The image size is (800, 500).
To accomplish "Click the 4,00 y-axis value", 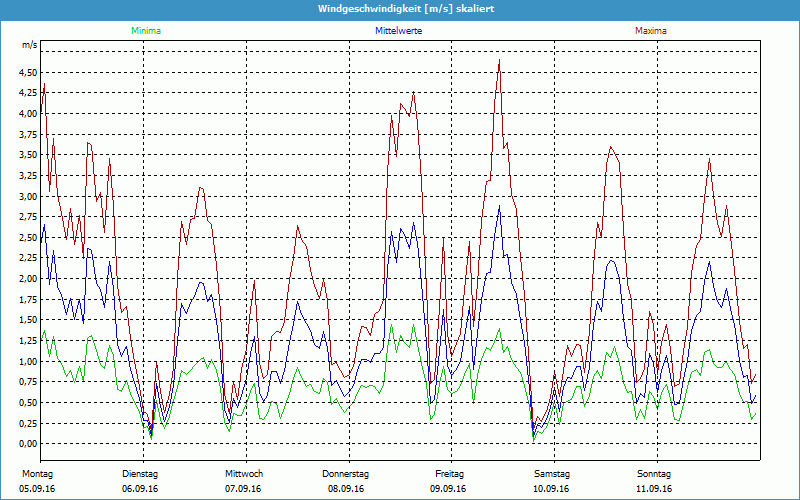I will tap(28, 114).
